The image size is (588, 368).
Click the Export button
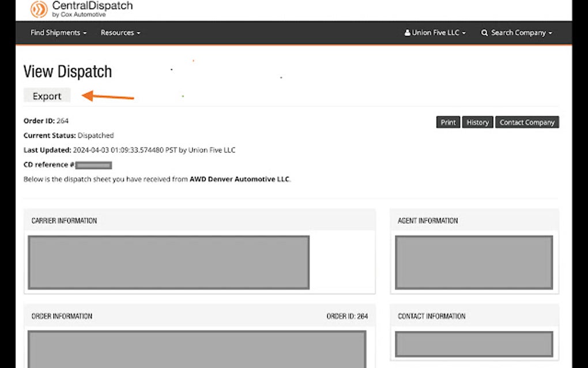coord(47,96)
